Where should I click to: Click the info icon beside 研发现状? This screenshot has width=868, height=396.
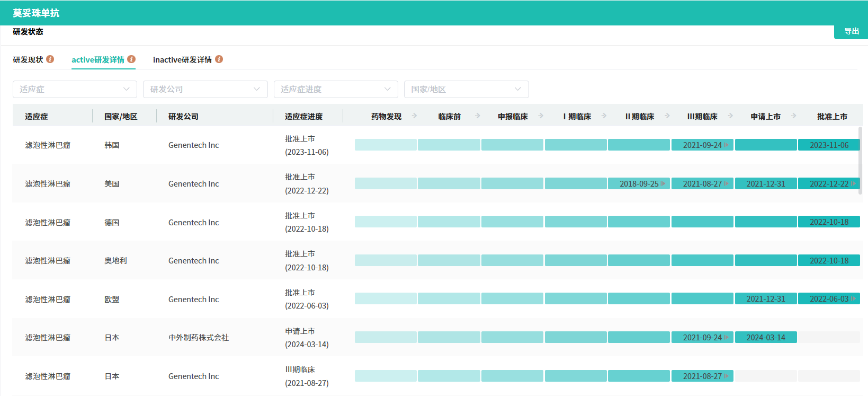tap(50, 59)
